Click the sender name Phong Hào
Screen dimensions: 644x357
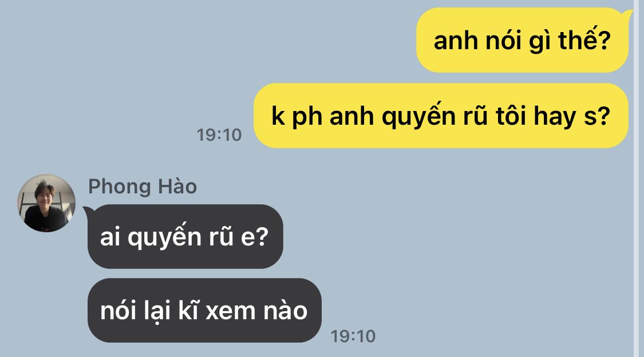[x=143, y=187]
